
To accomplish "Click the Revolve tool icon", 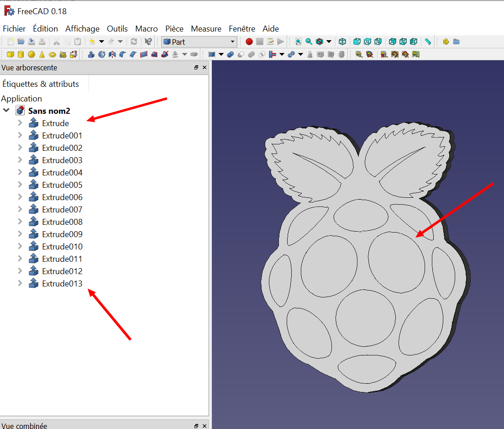I will tap(102, 55).
